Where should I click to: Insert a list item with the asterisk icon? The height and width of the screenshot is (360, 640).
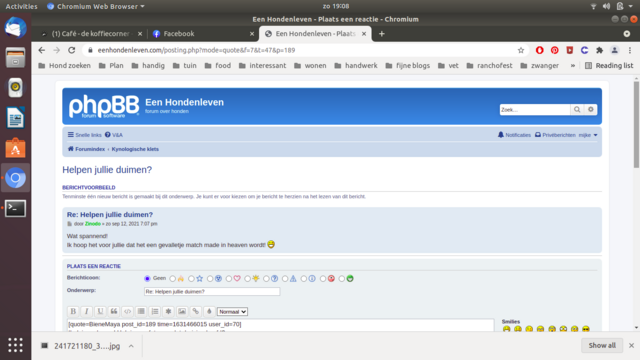(x=168, y=311)
